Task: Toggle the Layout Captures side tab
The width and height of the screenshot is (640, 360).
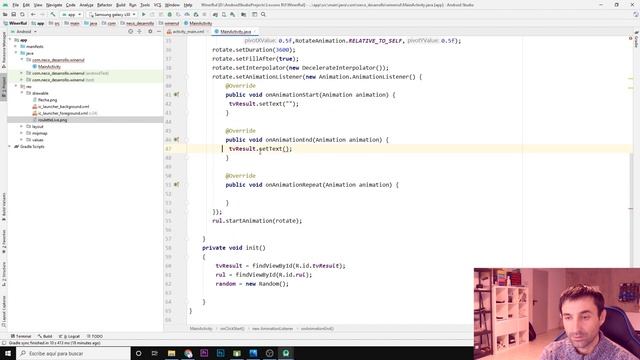Action: pyautogui.click(x=4, y=311)
